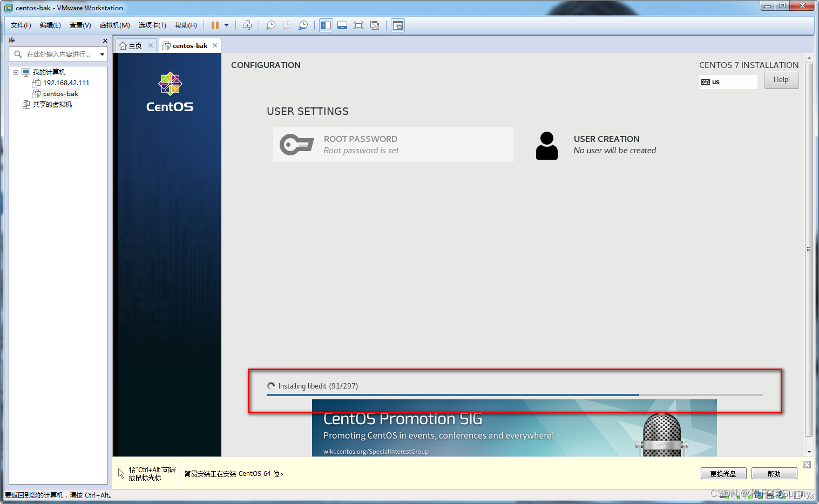Open the 文件(F) menu
The width and height of the screenshot is (819, 504).
point(21,25)
